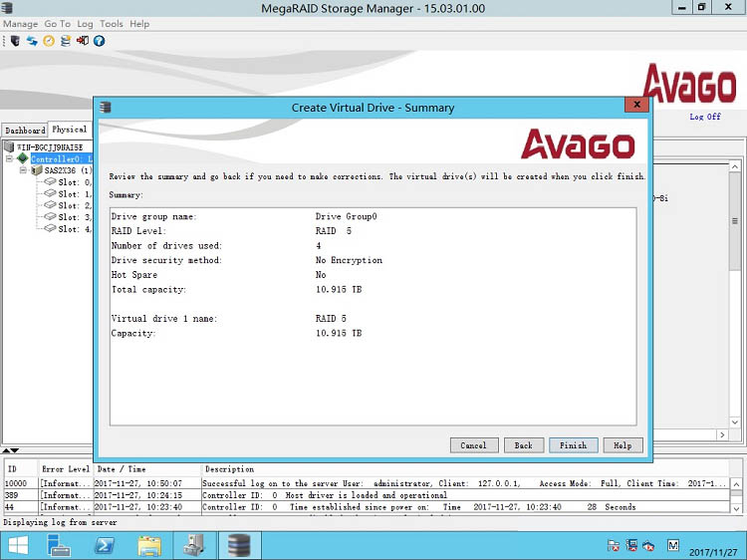Click the Log Off door toolbar icon
Viewport: 747px width, 560px height.
click(83, 41)
